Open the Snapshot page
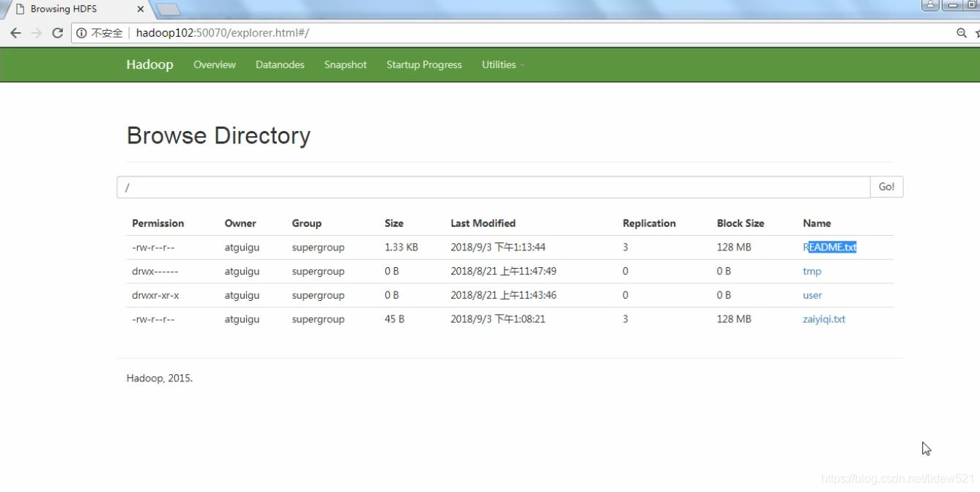The image size is (980, 492). 346,64
